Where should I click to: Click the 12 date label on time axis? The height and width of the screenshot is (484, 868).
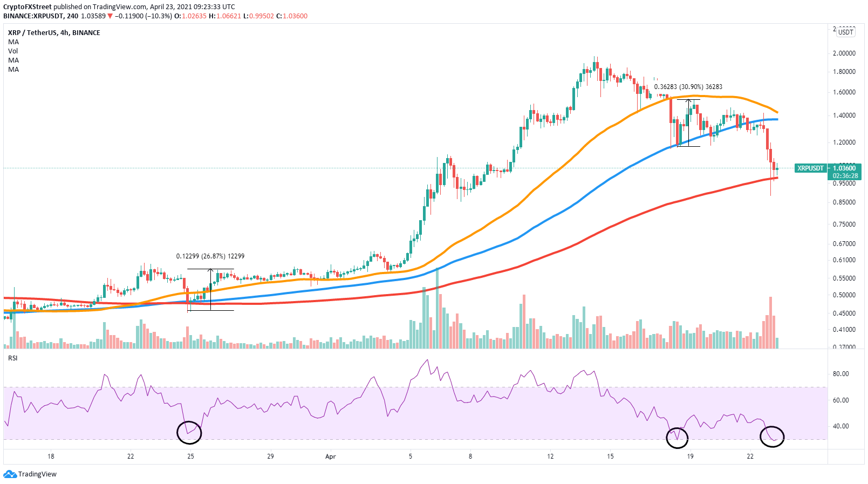(550, 456)
